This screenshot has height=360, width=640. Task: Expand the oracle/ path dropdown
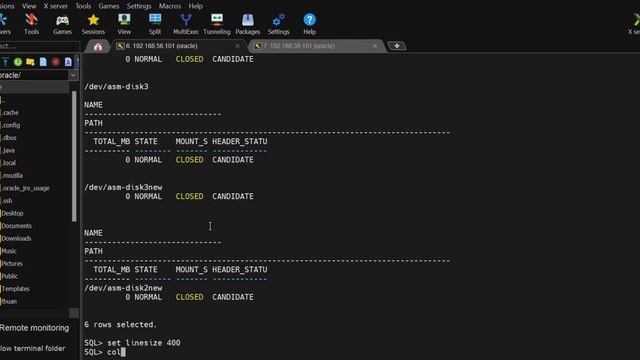pyautogui.click(x=73, y=75)
